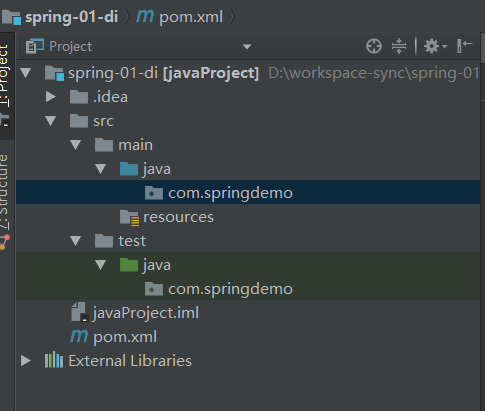
Task: Click the Hide panel icon
Action: point(465,46)
